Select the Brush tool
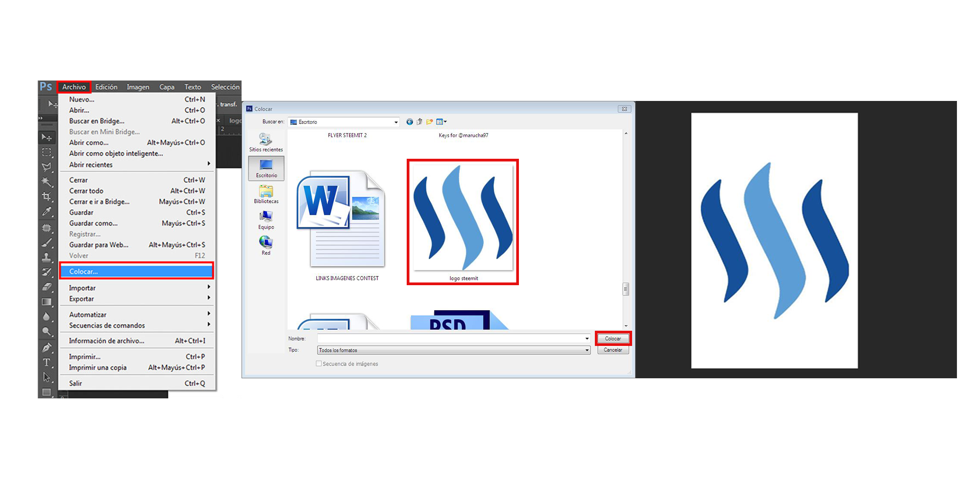Image resolution: width=980 pixels, height=490 pixels. point(47,242)
